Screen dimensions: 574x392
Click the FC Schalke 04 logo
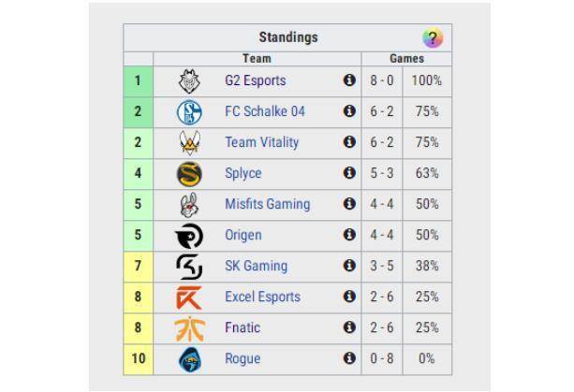[189, 112]
